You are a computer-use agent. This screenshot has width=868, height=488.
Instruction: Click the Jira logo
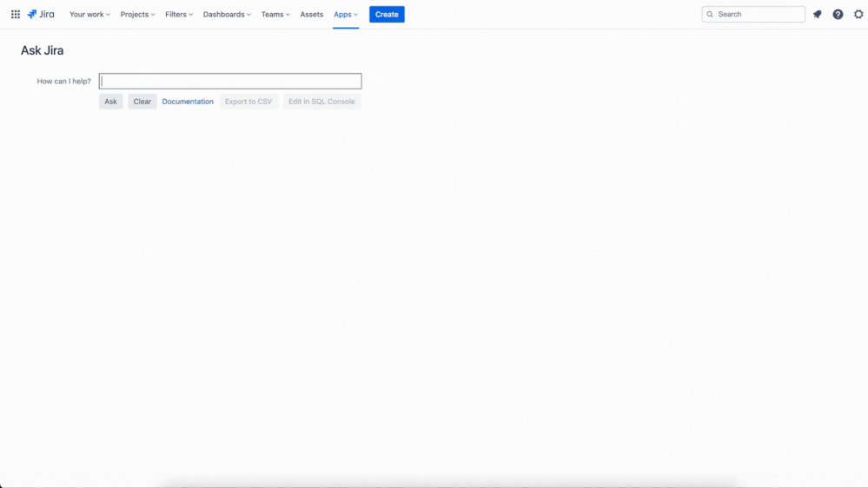(x=41, y=15)
